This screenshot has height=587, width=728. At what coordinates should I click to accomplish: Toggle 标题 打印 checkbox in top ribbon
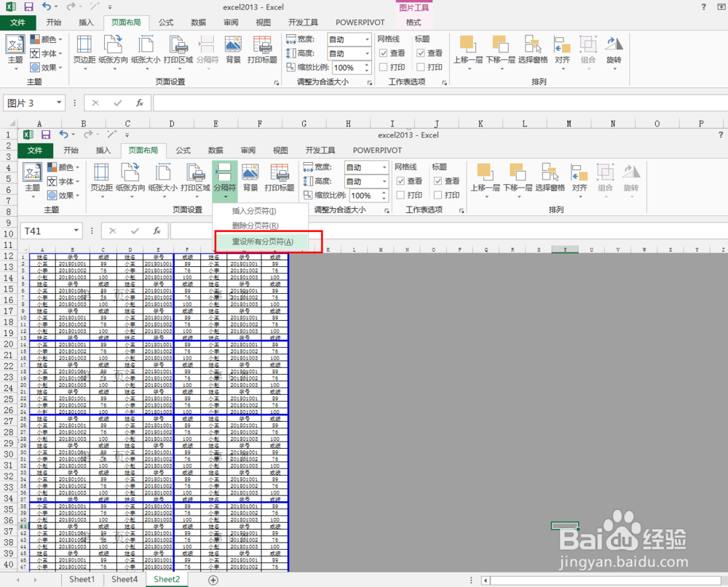(421, 67)
